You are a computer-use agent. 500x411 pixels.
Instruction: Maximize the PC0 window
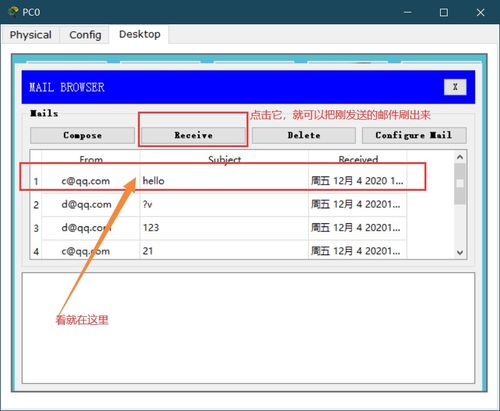[444, 12]
